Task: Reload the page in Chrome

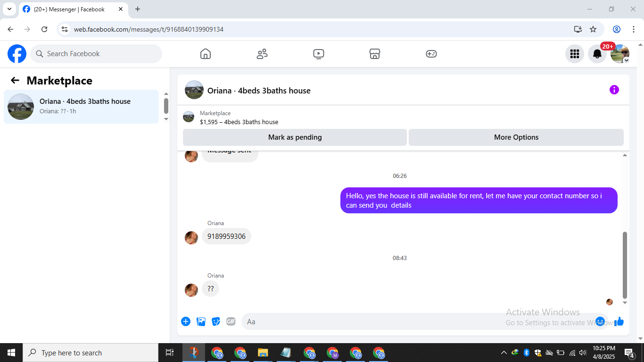Action: coord(44,29)
